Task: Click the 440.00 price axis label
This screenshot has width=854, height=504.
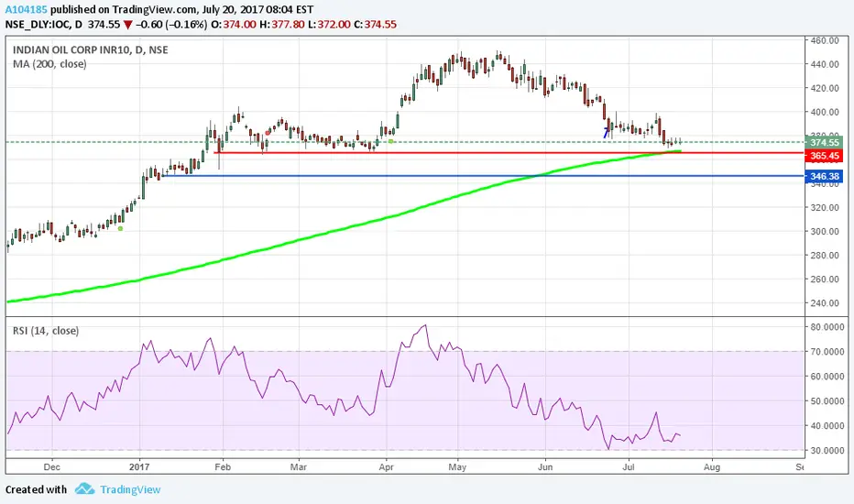Action: pyautogui.click(x=824, y=64)
